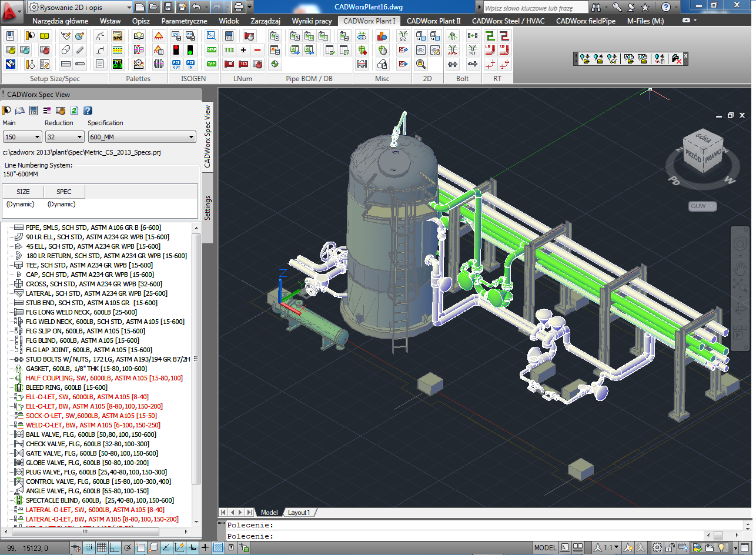Click the SR elbow routing icon
The image size is (756, 555).
pos(504,50)
